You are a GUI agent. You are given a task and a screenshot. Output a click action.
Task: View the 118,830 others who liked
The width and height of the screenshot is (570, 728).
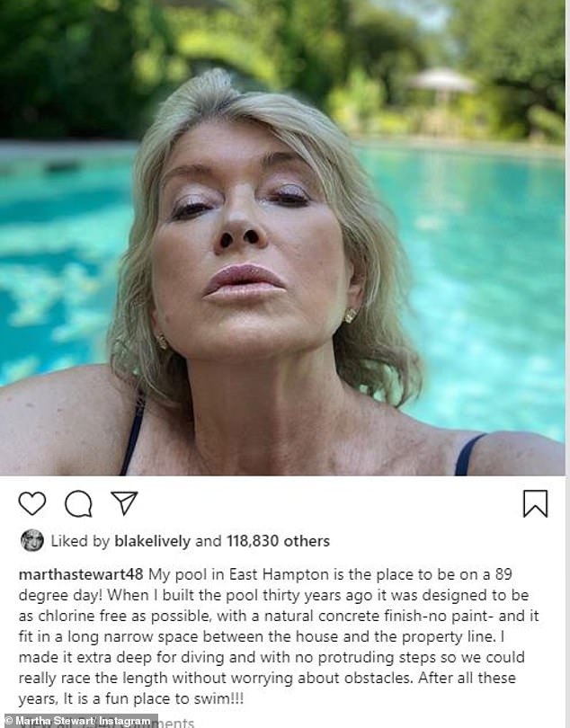(x=278, y=541)
